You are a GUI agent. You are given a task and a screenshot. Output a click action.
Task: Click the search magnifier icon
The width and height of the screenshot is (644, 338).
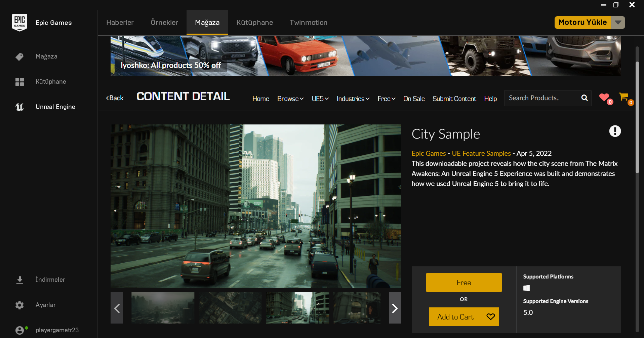pos(585,98)
